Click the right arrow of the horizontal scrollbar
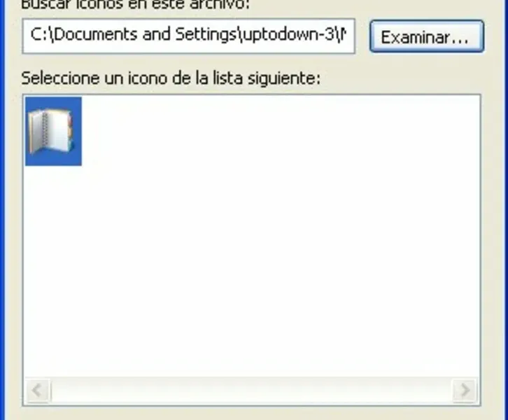This screenshot has width=508, height=420. (x=465, y=390)
